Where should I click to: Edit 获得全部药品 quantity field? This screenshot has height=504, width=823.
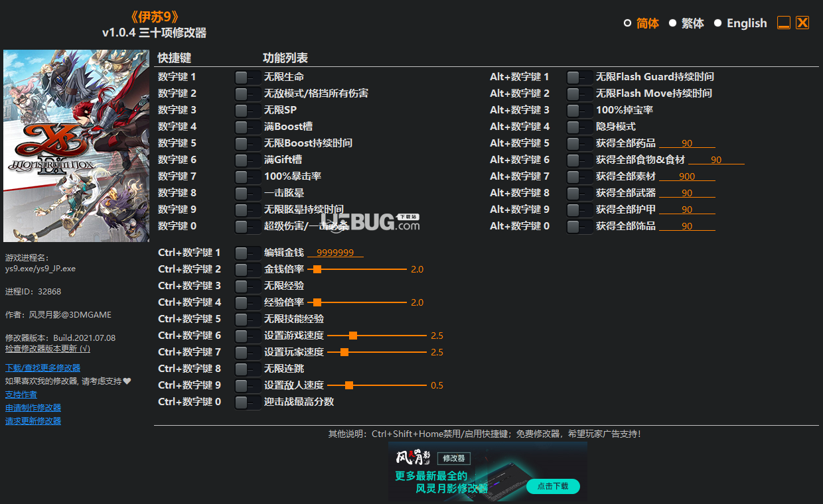687,143
